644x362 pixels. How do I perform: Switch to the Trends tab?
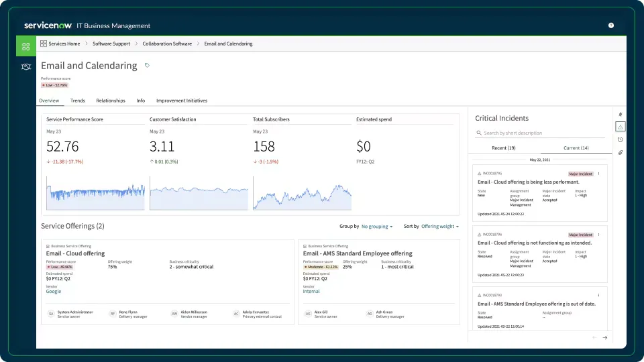click(78, 101)
